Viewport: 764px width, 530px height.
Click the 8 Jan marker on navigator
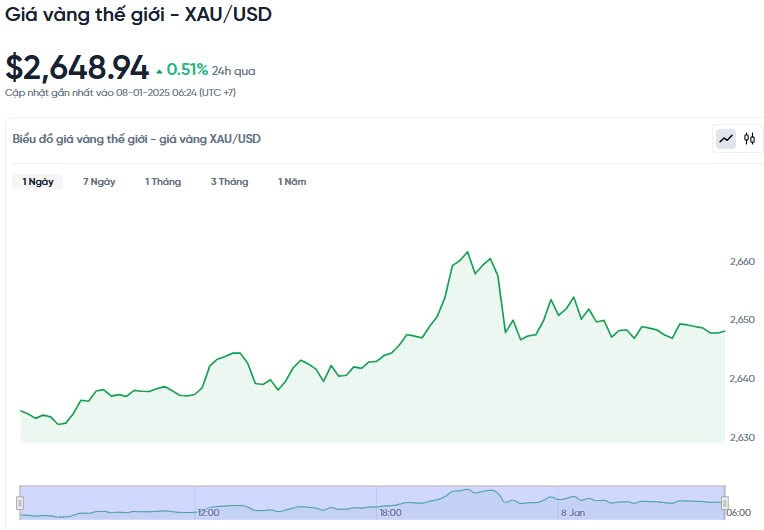(572, 512)
